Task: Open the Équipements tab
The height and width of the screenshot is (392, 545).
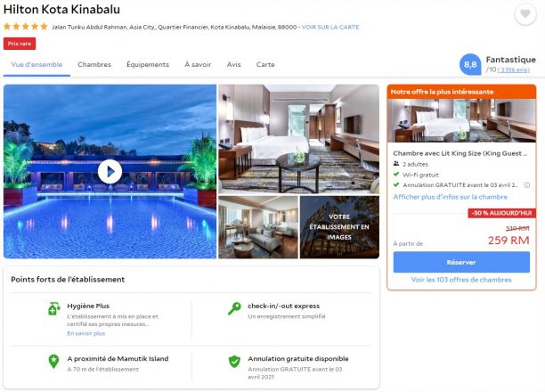Action: [x=148, y=64]
